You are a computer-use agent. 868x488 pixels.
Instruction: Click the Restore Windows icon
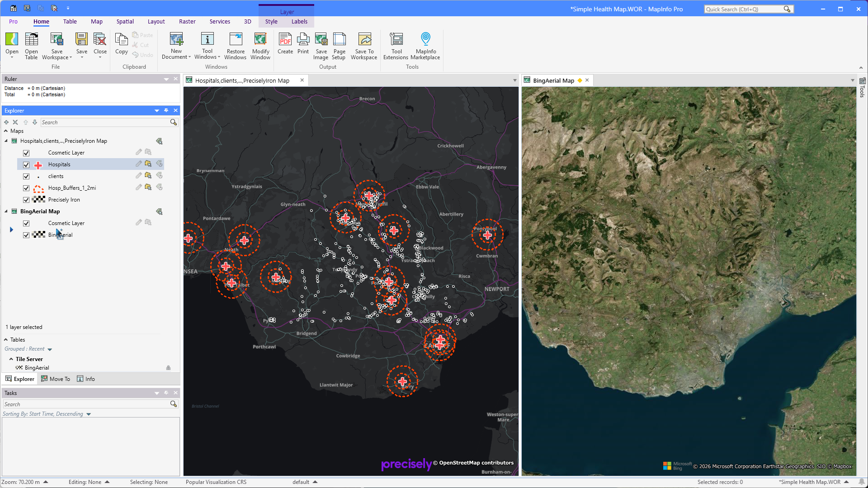(x=236, y=39)
